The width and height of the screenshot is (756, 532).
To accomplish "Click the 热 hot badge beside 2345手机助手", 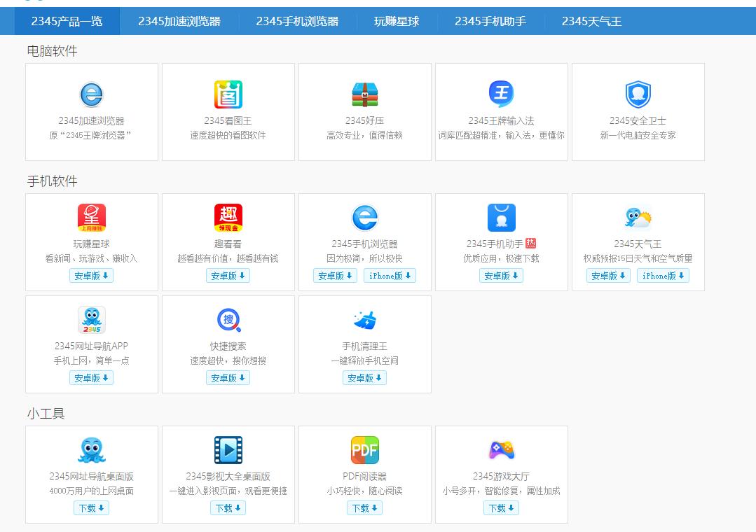I will 531,244.
